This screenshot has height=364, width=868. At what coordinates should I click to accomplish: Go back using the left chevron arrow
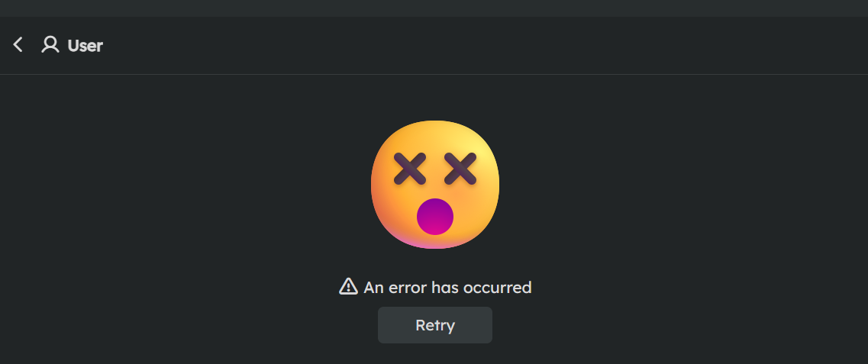tap(18, 45)
